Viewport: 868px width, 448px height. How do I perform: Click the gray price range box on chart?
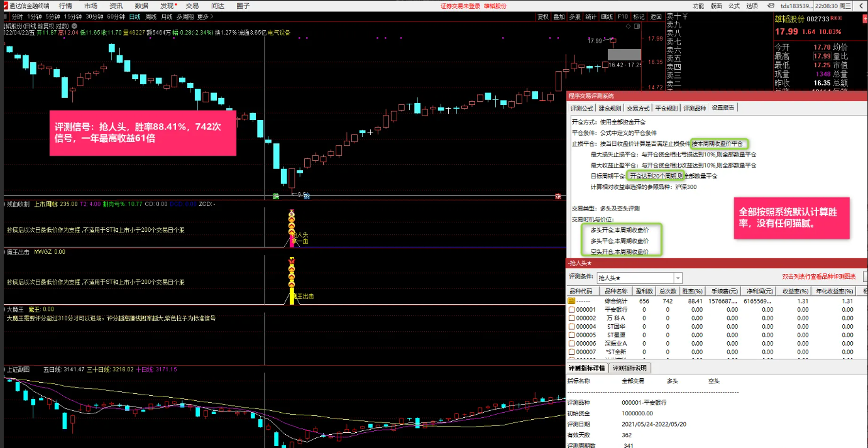click(625, 55)
